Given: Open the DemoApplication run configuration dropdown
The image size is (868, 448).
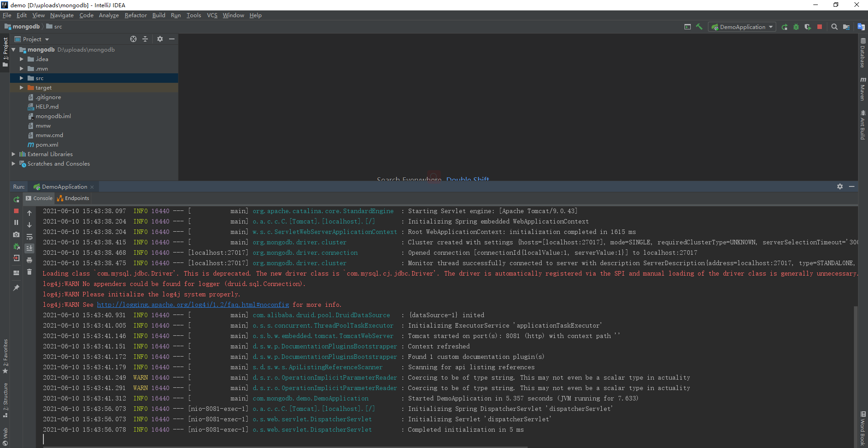Looking at the screenshot, I should (x=742, y=27).
